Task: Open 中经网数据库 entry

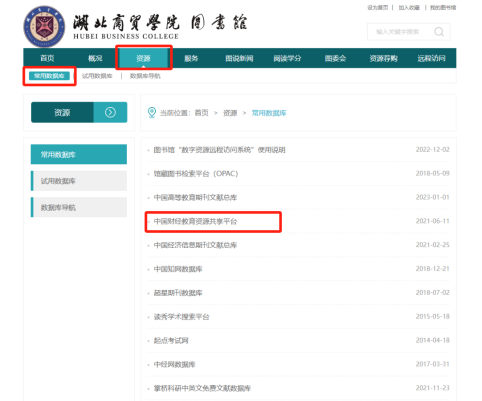Action: [174, 364]
